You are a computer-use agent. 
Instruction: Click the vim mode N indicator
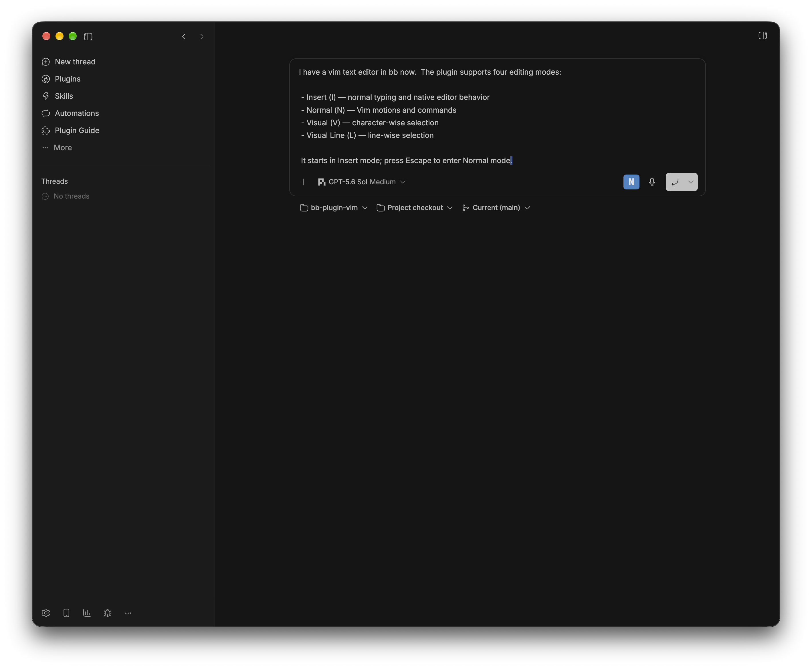pyautogui.click(x=631, y=182)
